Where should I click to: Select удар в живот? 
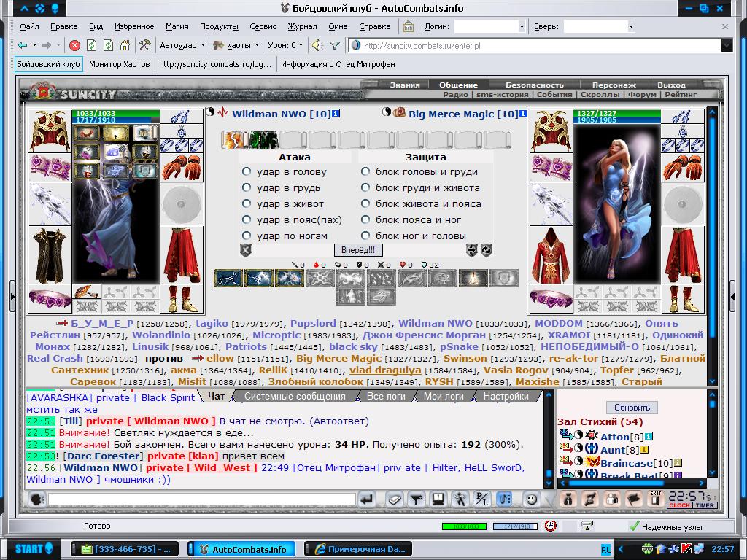click(247, 203)
